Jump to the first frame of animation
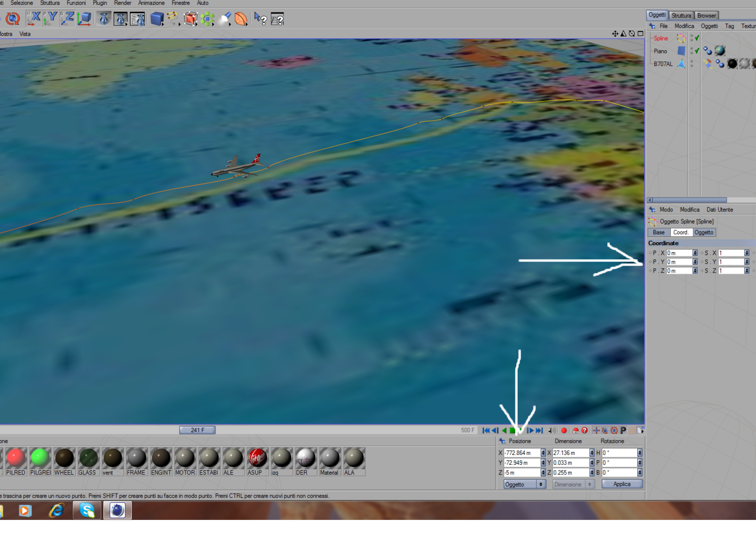 point(486,430)
